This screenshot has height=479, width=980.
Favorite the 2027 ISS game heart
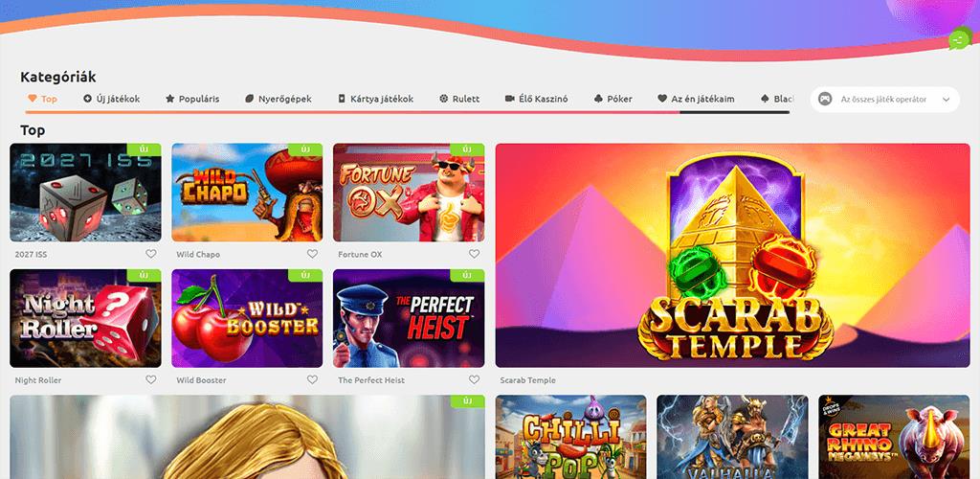150,254
